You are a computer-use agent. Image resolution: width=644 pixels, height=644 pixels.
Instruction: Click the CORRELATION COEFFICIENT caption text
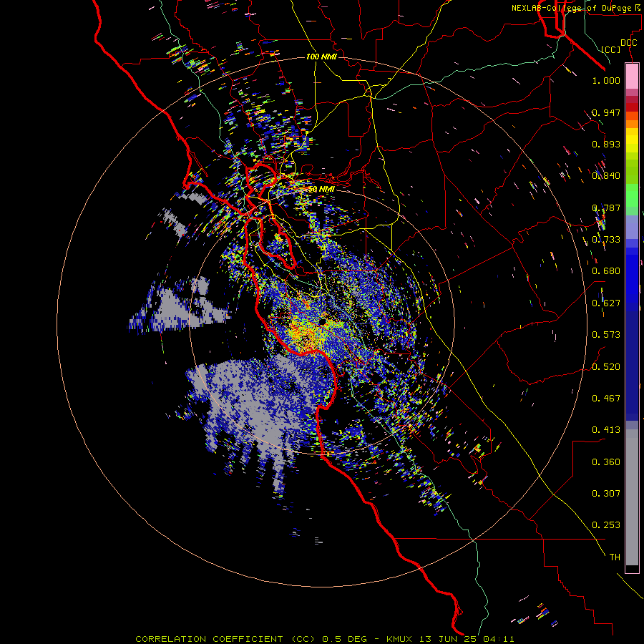coord(209,639)
